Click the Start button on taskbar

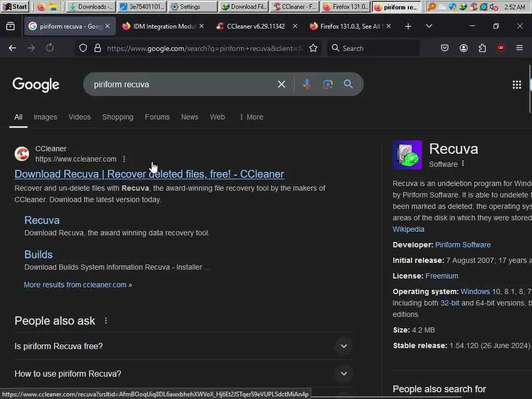[15, 6]
